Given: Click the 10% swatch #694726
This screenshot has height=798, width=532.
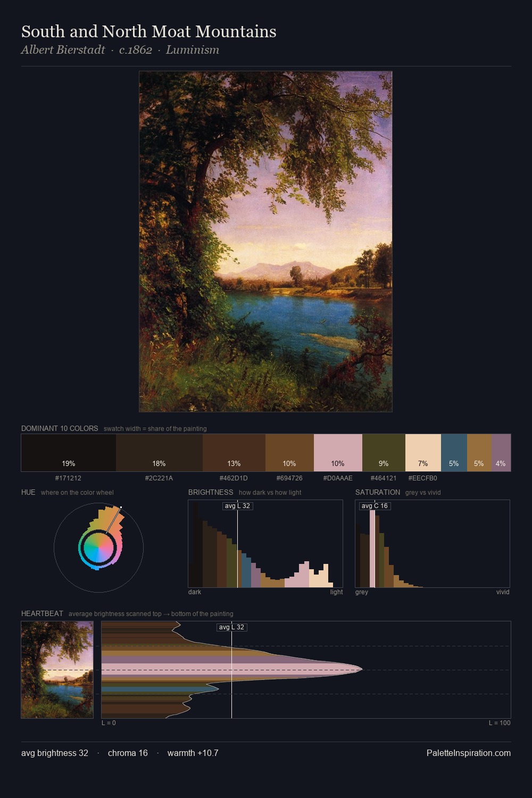Looking at the screenshot, I should (x=289, y=453).
